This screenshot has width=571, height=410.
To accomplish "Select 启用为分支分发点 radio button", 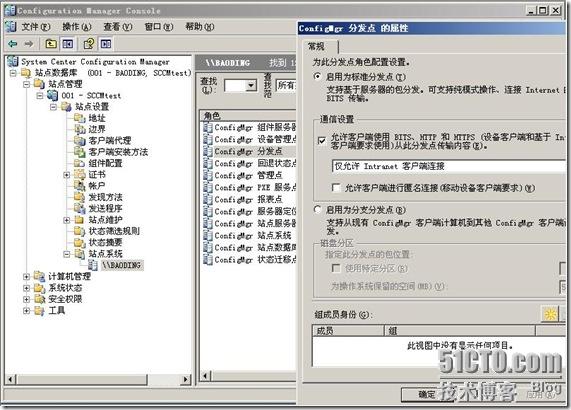I will pos(318,209).
